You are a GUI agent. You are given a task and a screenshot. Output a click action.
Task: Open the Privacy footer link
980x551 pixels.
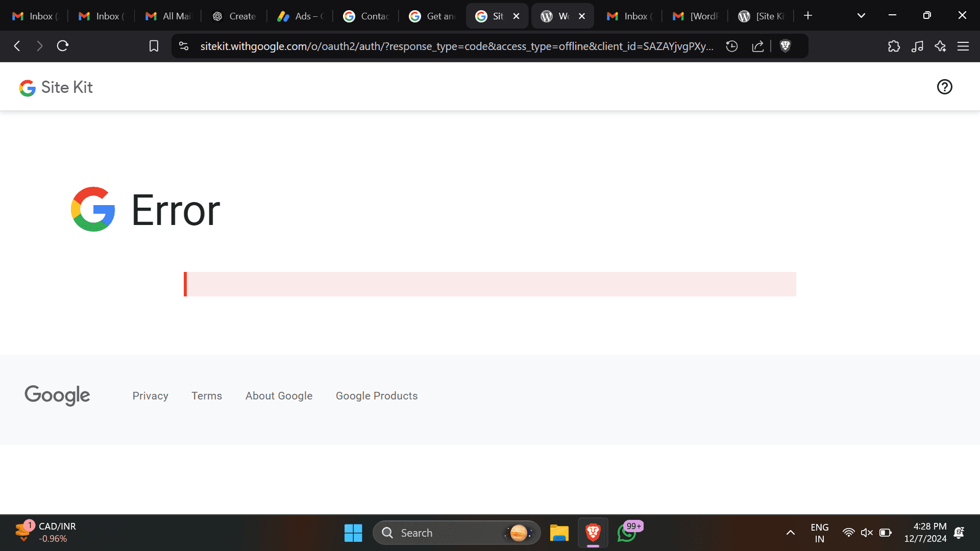[x=150, y=396]
